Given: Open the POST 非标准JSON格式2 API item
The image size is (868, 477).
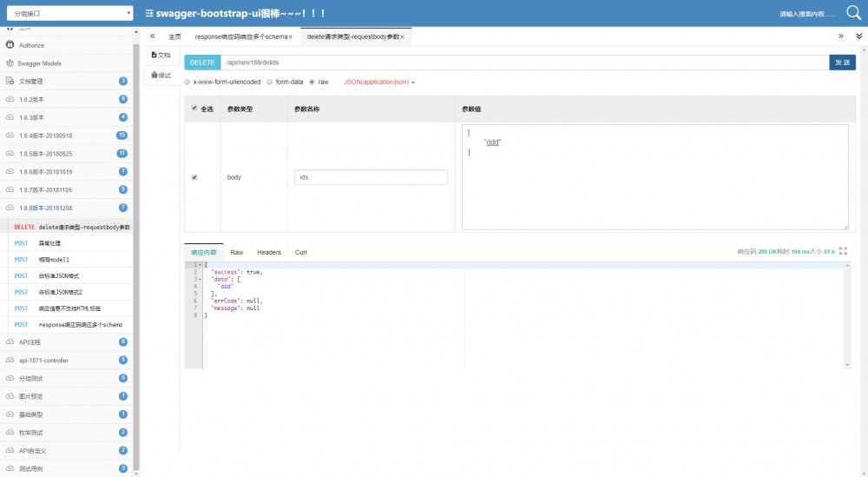Looking at the screenshot, I should [x=70, y=292].
